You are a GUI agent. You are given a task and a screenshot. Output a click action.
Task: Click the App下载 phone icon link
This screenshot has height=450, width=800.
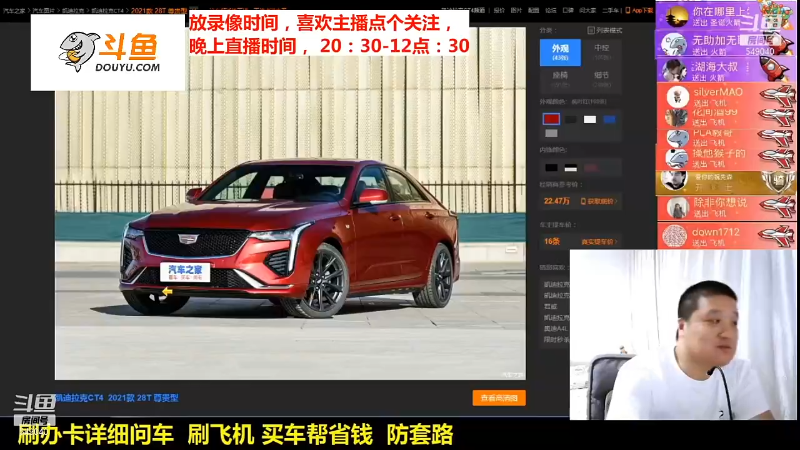click(x=639, y=10)
